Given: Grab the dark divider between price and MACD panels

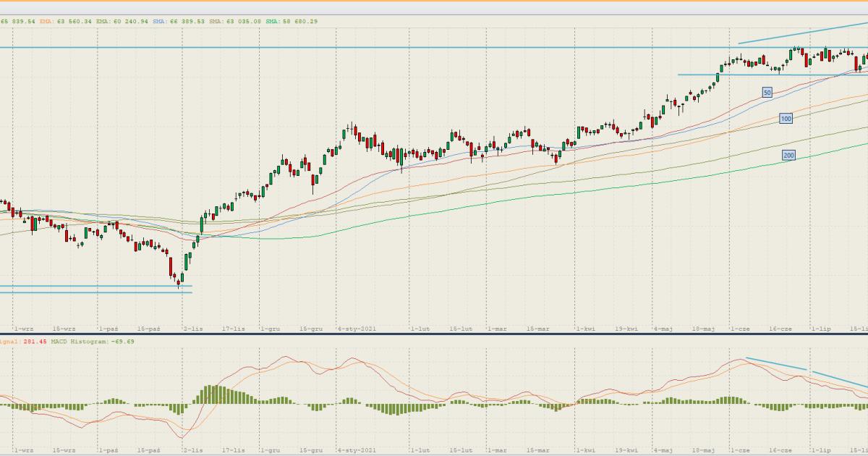Looking at the screenshot, I should 434,334.
